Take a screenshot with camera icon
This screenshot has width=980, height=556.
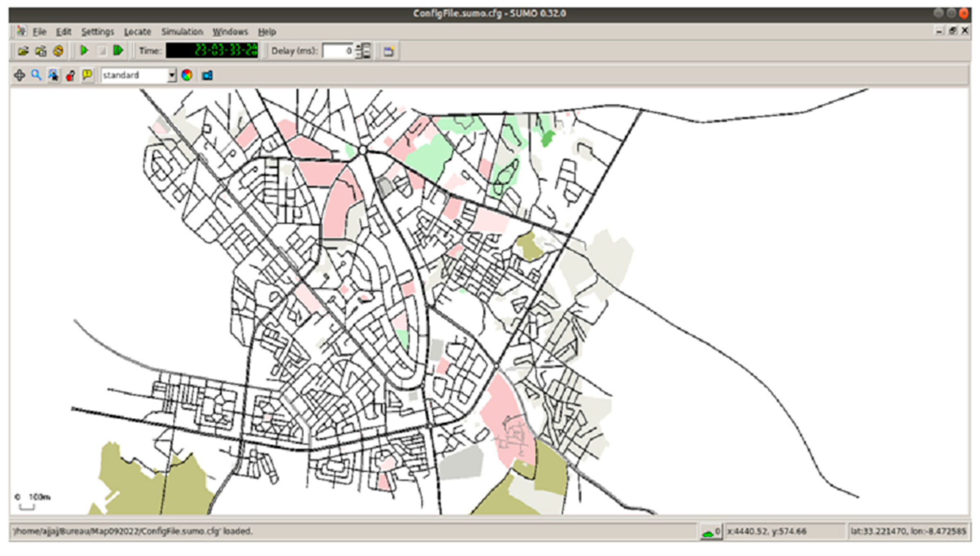coord(208,75)
